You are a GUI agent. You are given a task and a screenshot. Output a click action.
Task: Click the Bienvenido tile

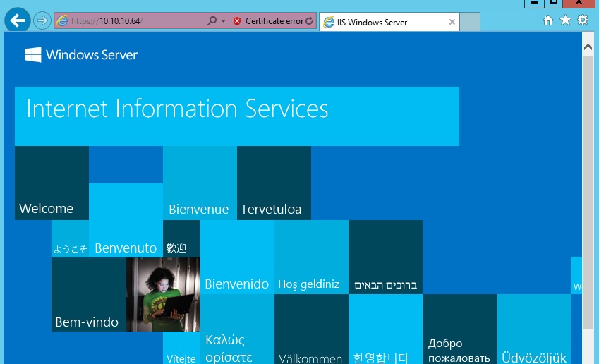[x=237, y=257]
